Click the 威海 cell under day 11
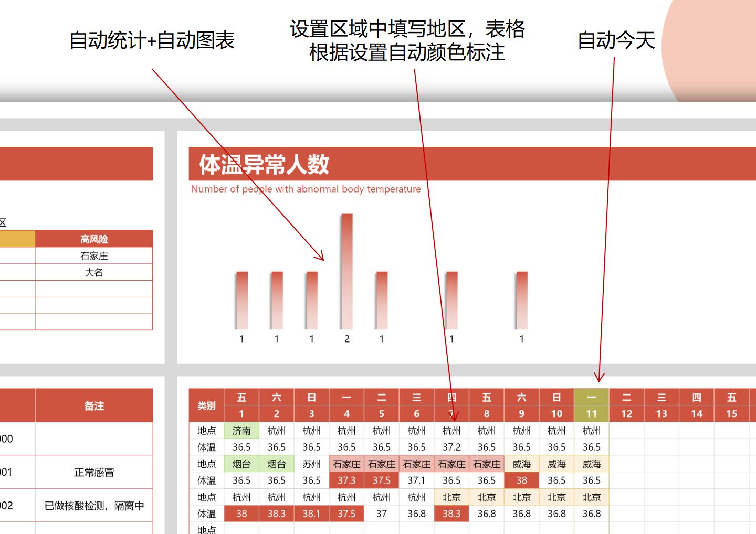756x534 pixels. (592, 464)
